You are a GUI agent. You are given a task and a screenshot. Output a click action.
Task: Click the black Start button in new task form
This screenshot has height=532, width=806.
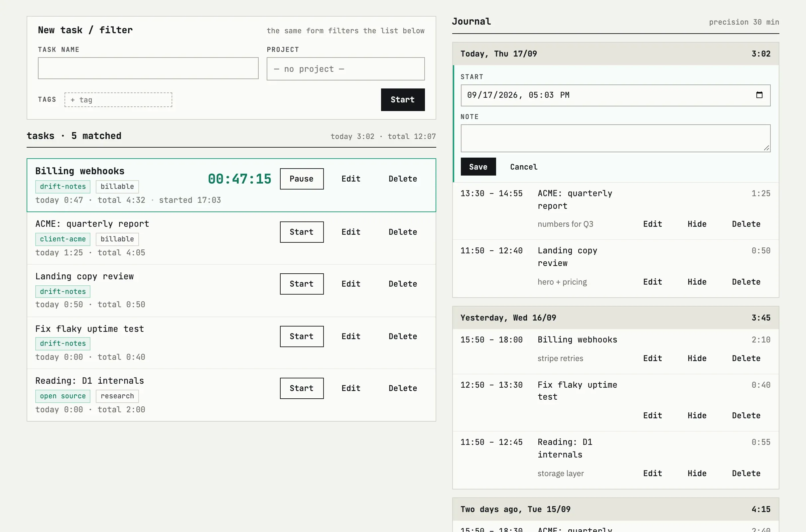click(x=402, y=100)
